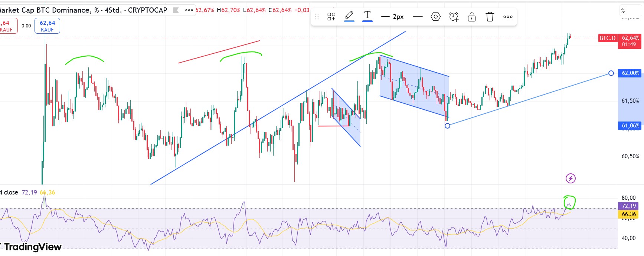Screen dimensions: 644x256
Task: Select the red diagonal trend line drawing
Action: (x=219, y=52)
